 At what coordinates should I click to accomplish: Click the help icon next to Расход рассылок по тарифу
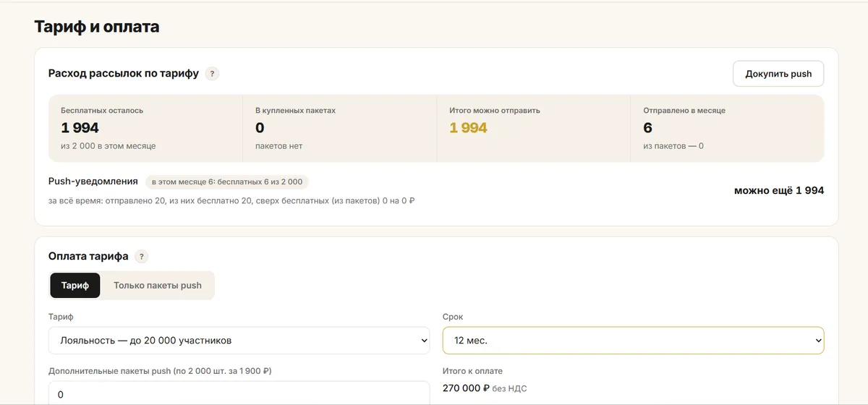click(212, 73)
